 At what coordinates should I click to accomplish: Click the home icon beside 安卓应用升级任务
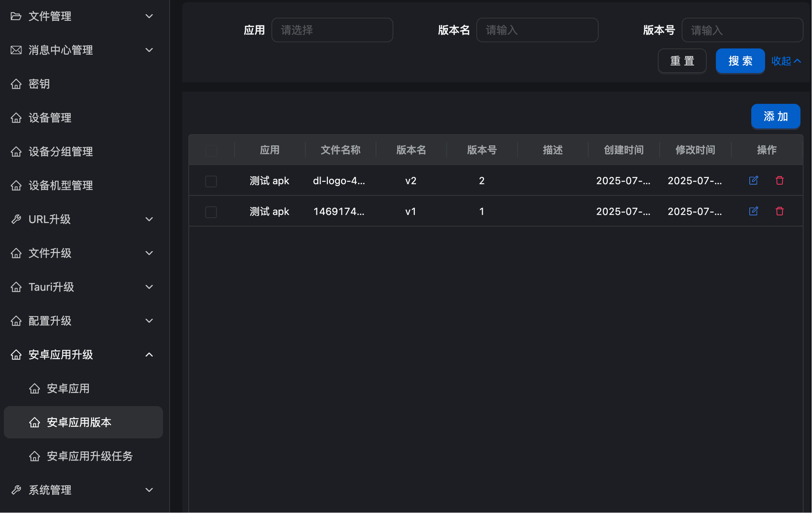click(35, 456)
